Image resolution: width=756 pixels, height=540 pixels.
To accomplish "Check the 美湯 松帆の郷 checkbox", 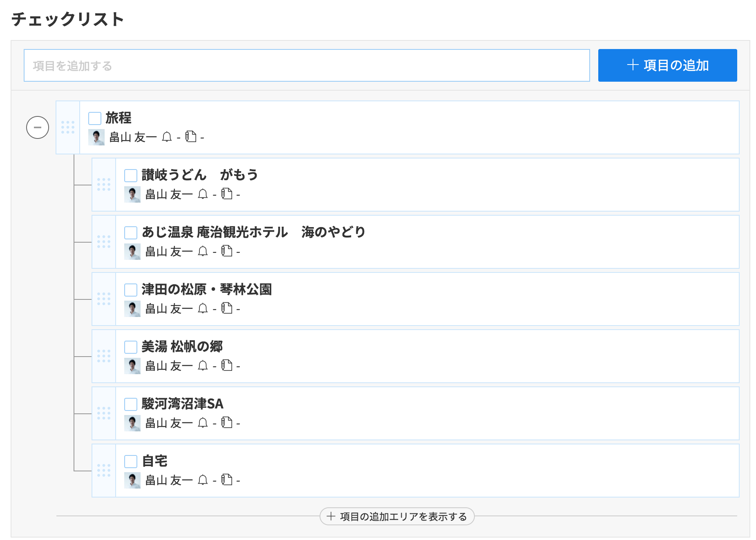I will pyautogui.click(x=131, y=347).
